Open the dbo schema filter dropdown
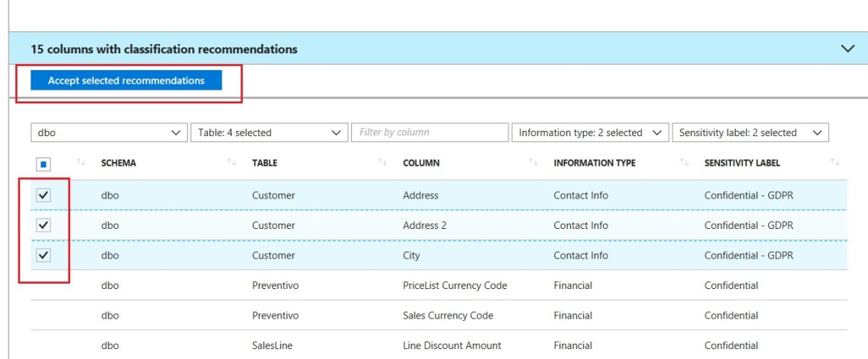 [x=109, y=132]
